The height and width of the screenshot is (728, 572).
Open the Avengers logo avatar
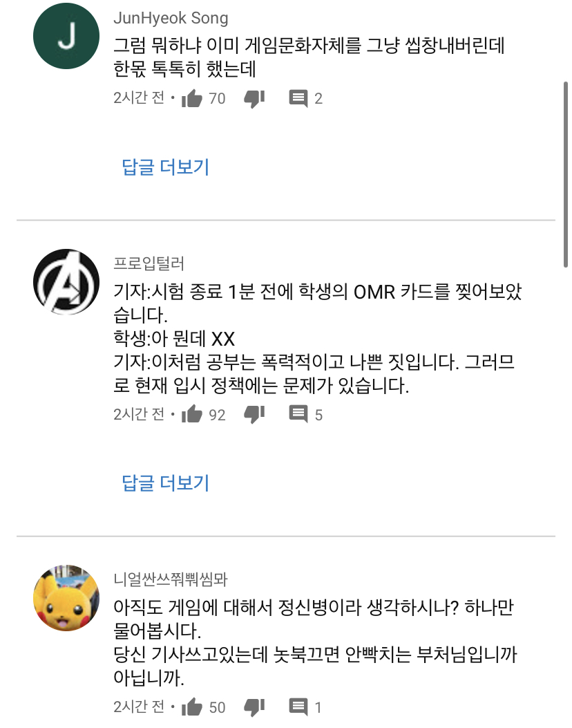(x=66, y=282)
